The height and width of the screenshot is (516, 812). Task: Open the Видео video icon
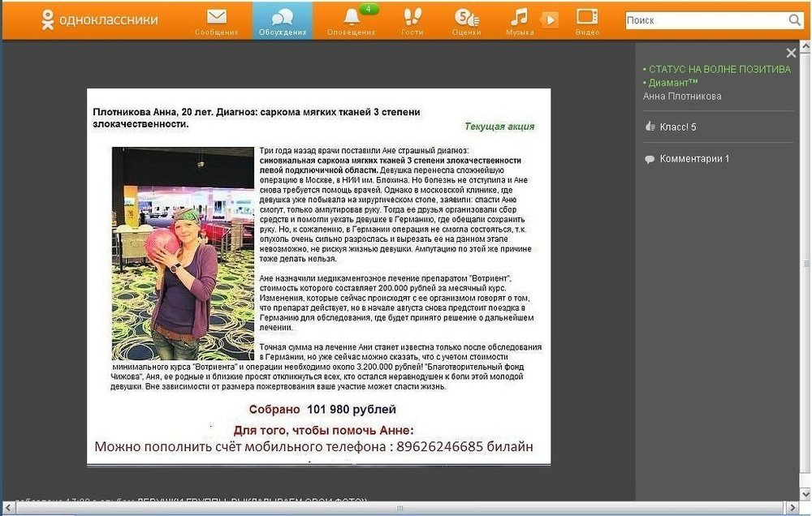(x=587, y=18)
